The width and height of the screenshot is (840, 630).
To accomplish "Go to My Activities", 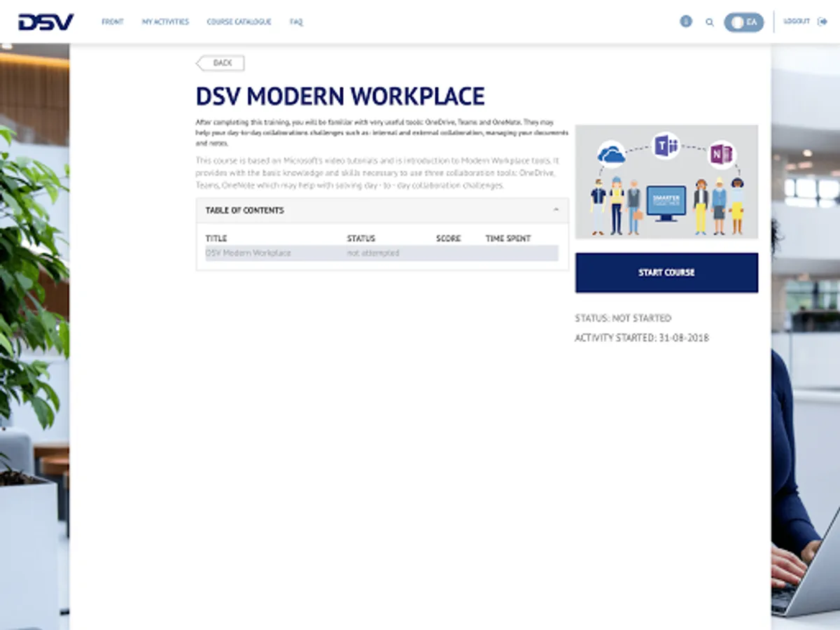I will click(x=165, y=22).
